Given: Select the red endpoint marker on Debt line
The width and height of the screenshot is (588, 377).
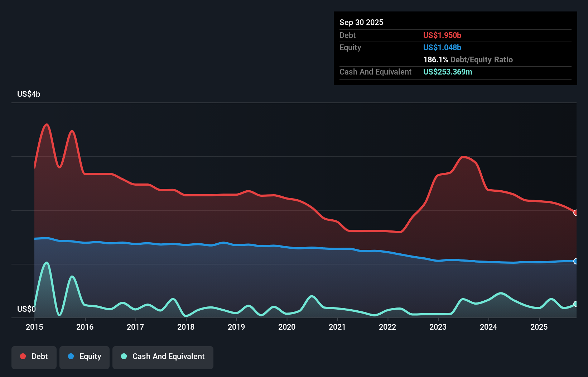Looking at the screenshot, I should click(x=575, y=213).
